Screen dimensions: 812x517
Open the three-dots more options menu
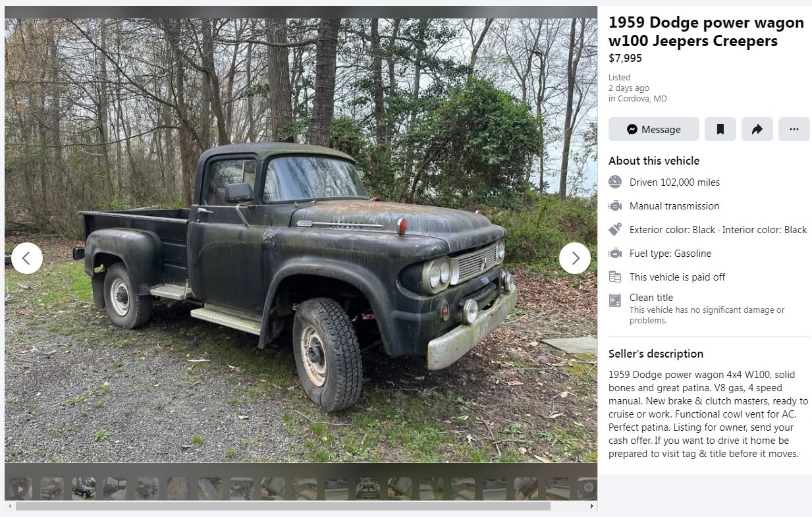794,129
